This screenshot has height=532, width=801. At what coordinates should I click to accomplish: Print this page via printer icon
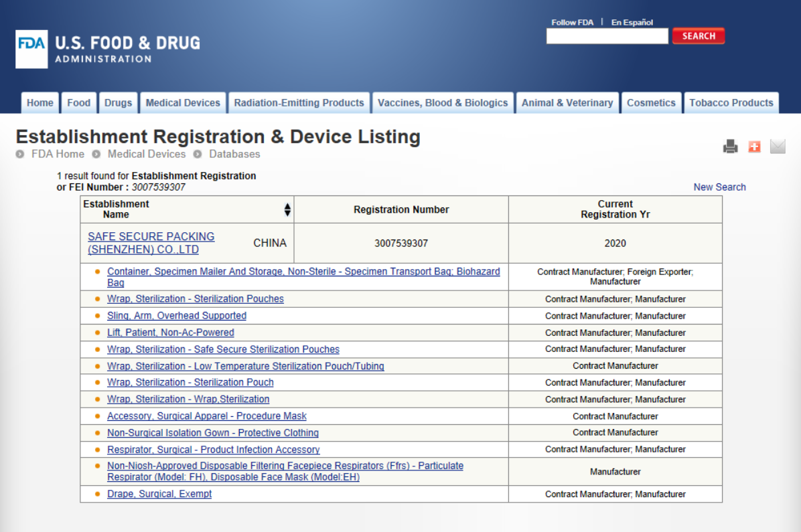coord(731,147)
